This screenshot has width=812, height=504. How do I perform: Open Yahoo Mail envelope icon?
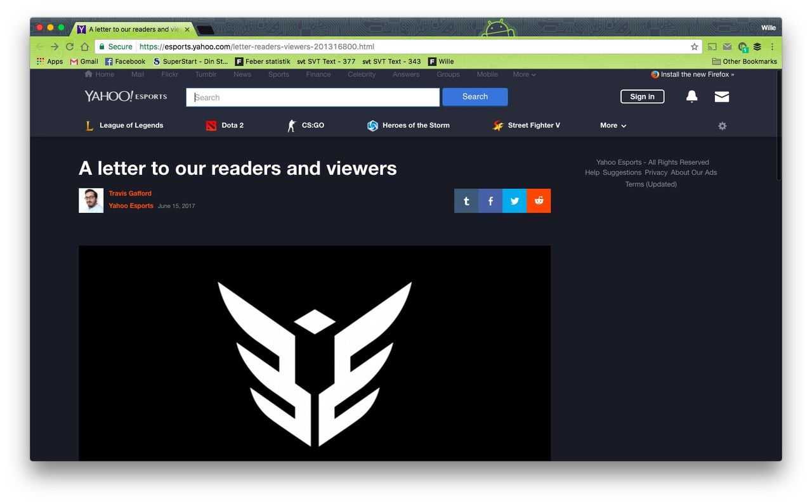click(722, 96)
